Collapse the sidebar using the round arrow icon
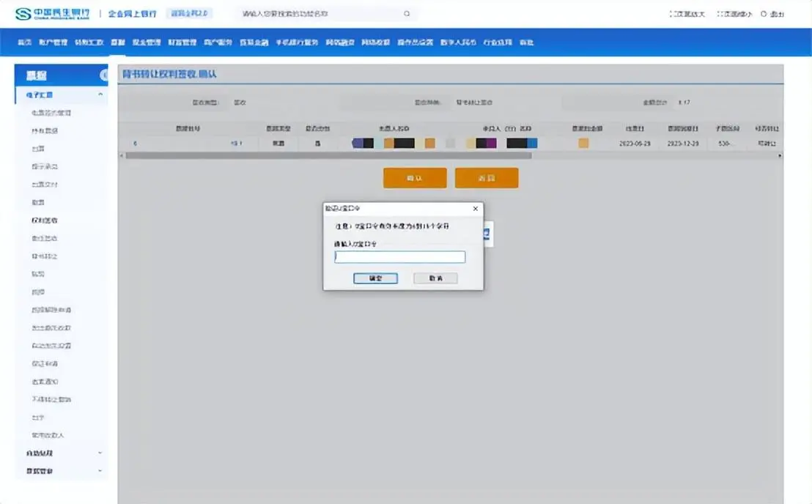Screen dimensions: 812x504 [104, 75]
